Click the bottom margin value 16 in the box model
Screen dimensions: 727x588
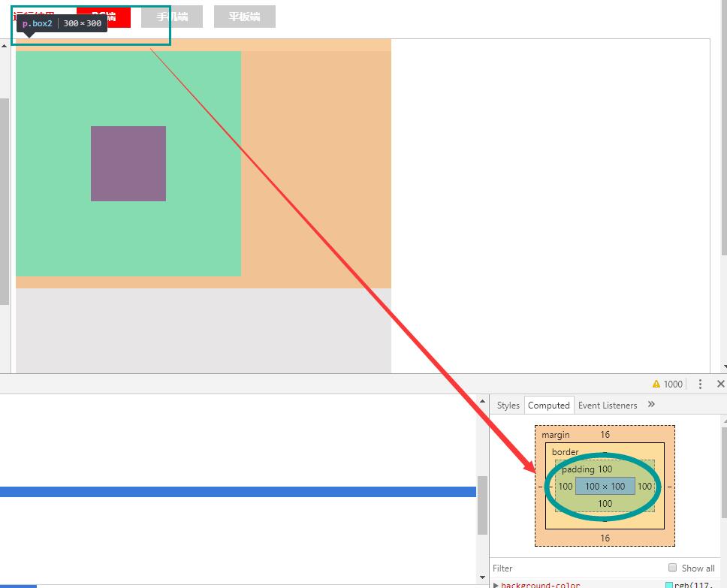(605, 538)
